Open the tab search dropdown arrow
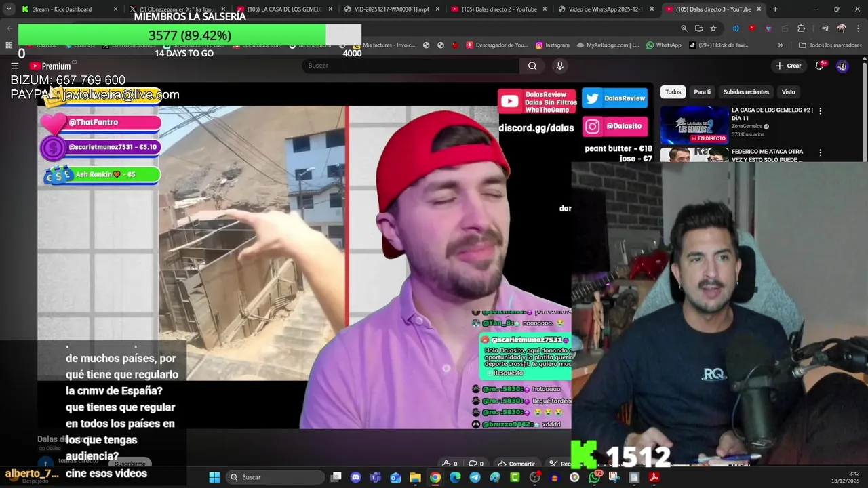Viewport: 868px width, 488px height. 8,9
